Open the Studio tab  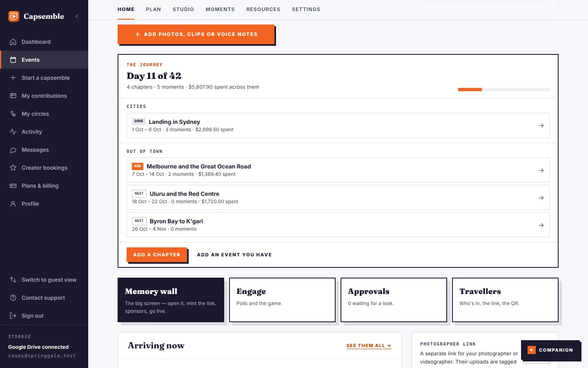tap(183, 9)
